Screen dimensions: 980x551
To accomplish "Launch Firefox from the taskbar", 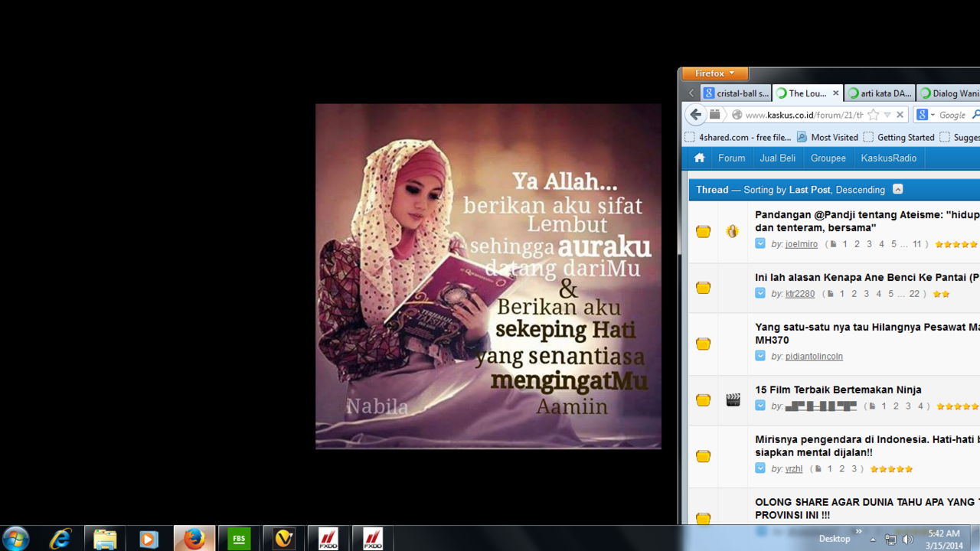I will (194, 538).
